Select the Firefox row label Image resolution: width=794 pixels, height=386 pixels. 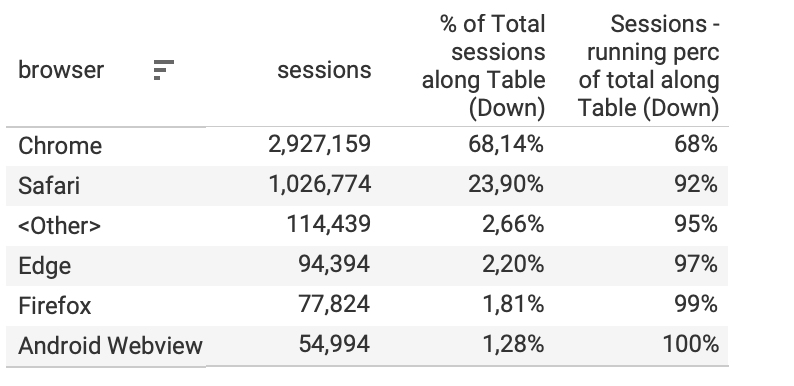[55, 305]
